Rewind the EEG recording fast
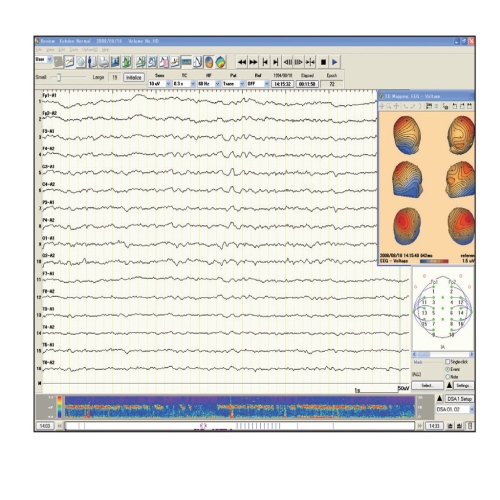Image resolution: width=500 pixels, height=500 pixels. [242, 62]
